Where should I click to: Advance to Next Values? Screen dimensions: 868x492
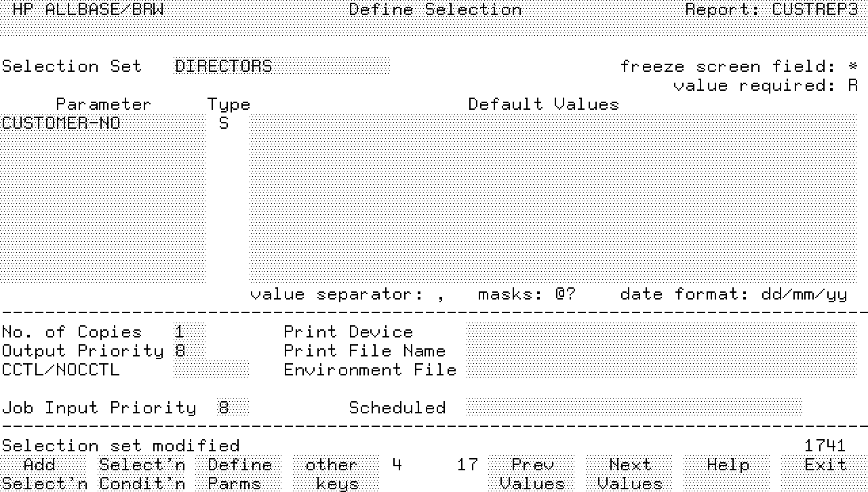629,474
